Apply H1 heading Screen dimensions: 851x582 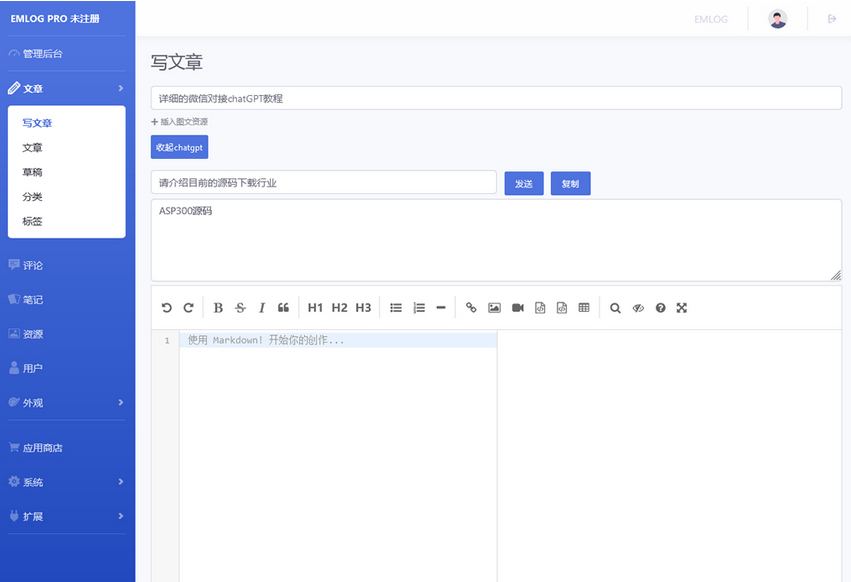point(315,308)
